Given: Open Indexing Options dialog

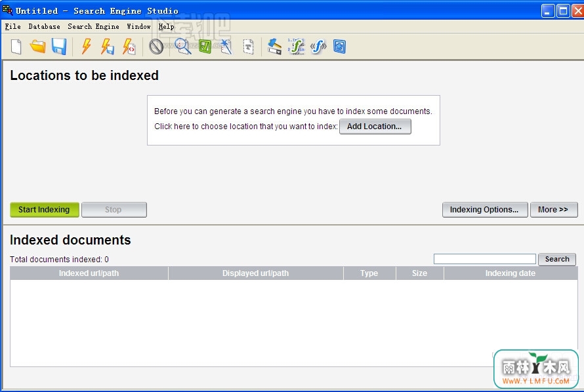Looking at the screenshot, I should pyautogui.click(x=485, y=210).
